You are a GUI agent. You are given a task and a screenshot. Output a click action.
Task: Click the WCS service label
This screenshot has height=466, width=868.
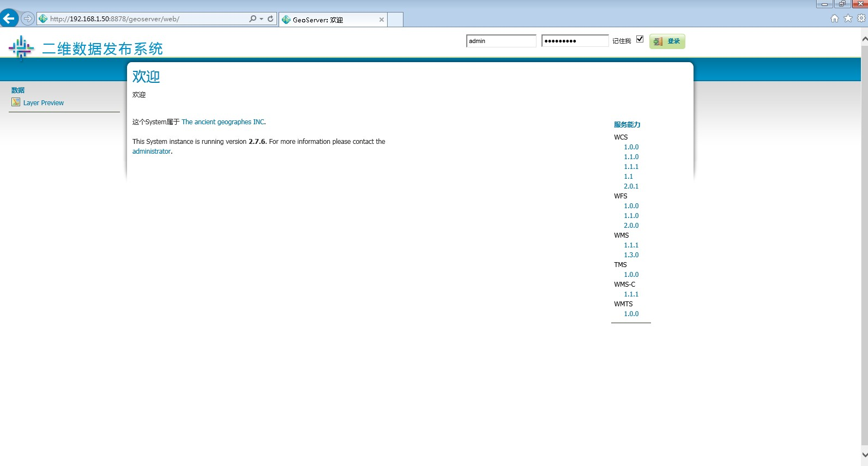point(621,137)
